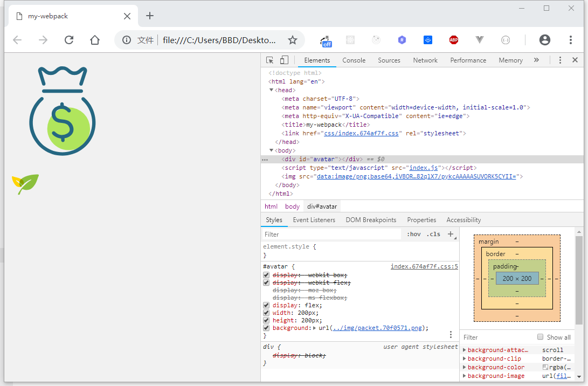Close the DevTools panel

pyautogui.click(x=575, y=60)
